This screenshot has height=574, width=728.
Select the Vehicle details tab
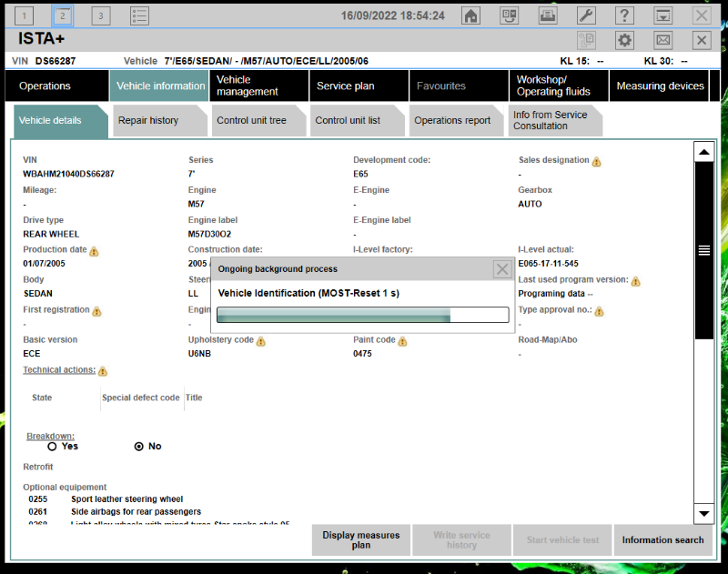tap(60, 121)
